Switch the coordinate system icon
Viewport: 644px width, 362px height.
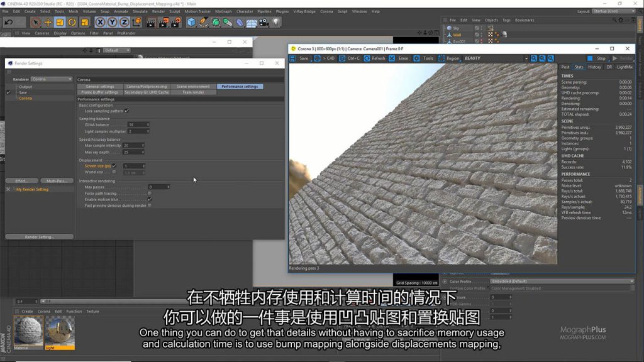[x=136, y=22]
